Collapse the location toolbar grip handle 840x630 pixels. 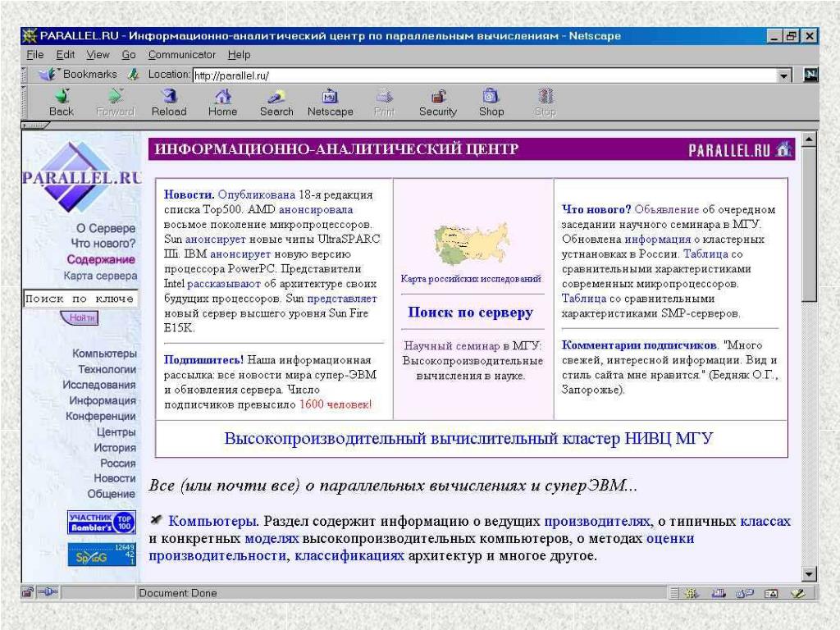[24, 75]
